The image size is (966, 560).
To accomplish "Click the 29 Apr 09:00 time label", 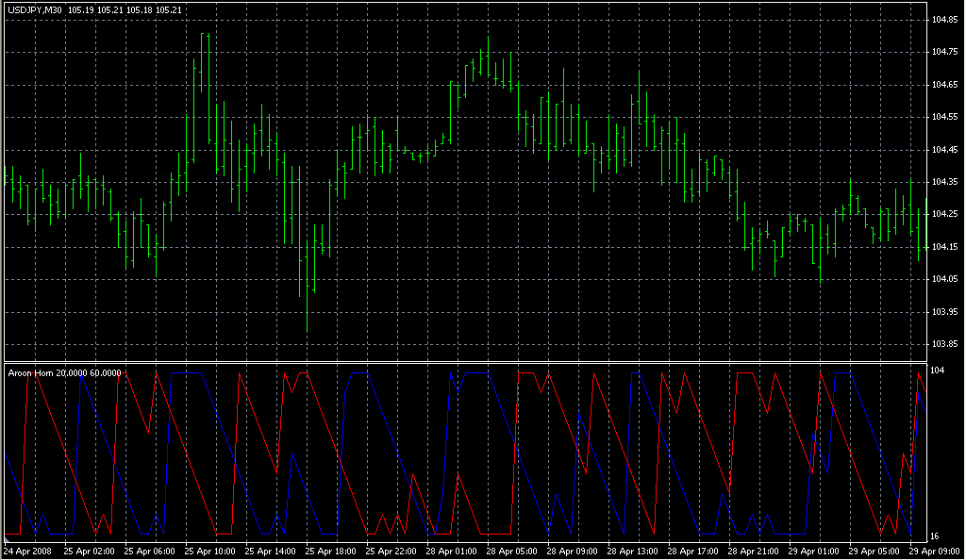I will [x=933, y=550].
